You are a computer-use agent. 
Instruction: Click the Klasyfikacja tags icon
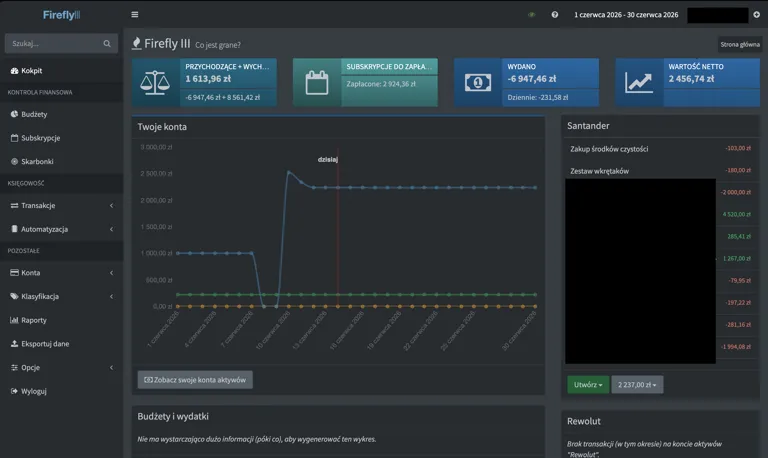click(14, 296)
